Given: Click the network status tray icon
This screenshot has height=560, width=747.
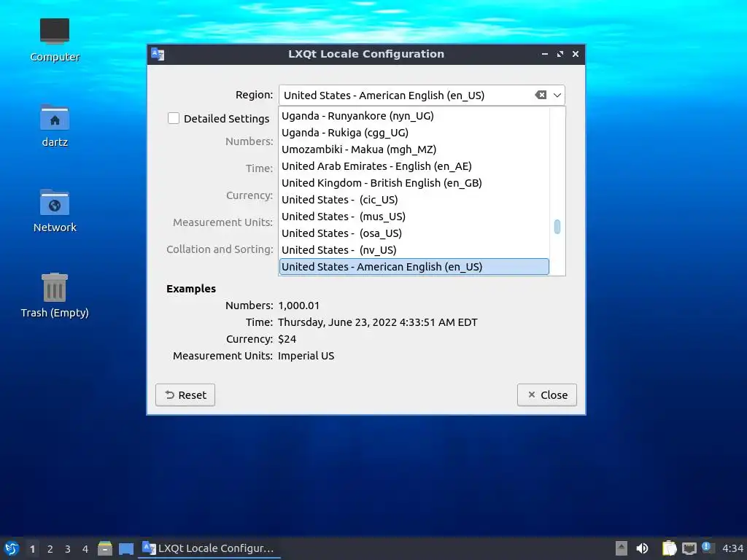Looking at the screenshot, I should [x=689, y=549].
